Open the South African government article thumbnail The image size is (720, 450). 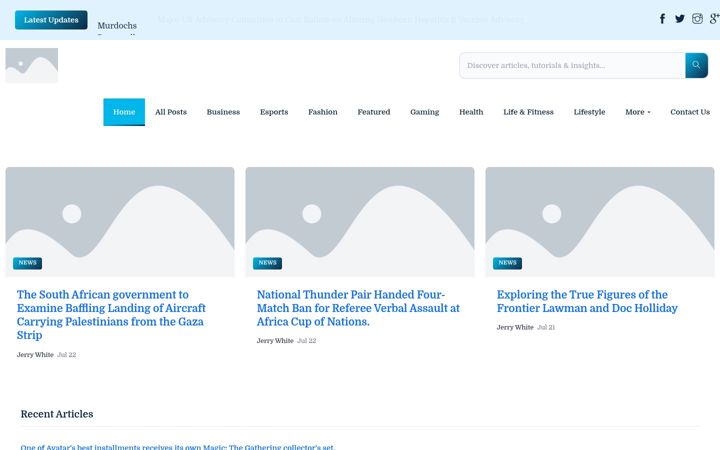120,222
